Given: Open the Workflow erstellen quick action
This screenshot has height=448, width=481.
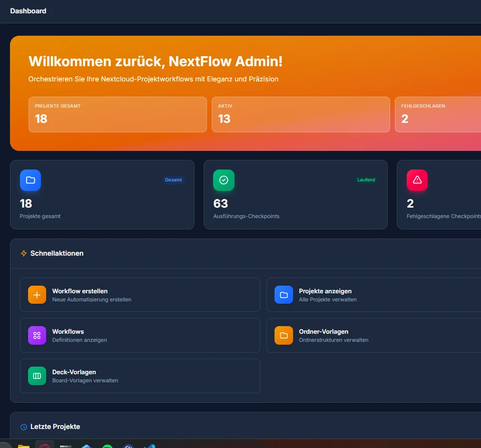Looking at the screenshot, I should 139,294.
